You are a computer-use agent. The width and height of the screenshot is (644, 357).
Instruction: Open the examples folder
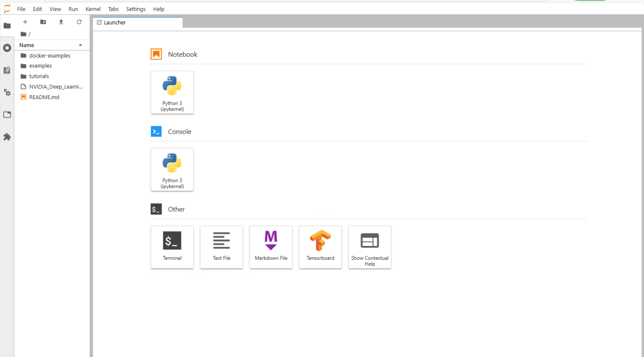(52, 66)
